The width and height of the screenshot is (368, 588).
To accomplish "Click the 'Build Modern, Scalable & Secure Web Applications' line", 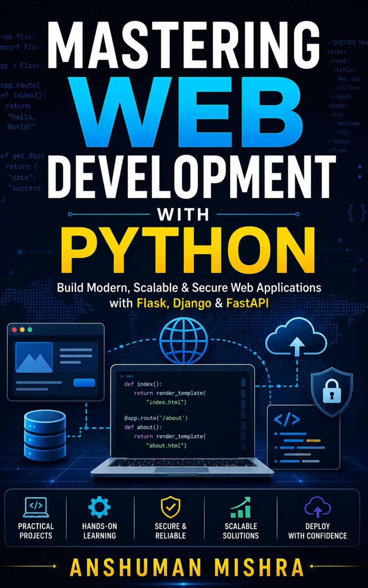I will [189, 288].
